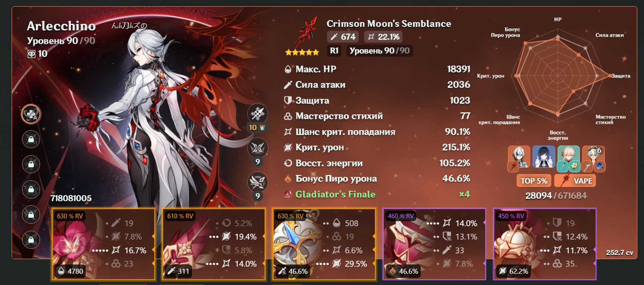644x285 pixels.
Task: Open the circlet artifact card 450% RV
Action: (545, 244)
